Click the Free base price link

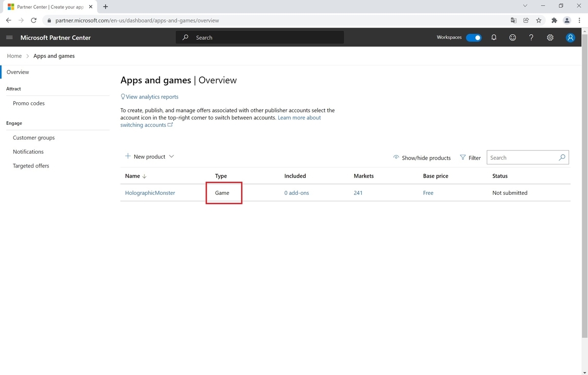[x=428, y=193]
